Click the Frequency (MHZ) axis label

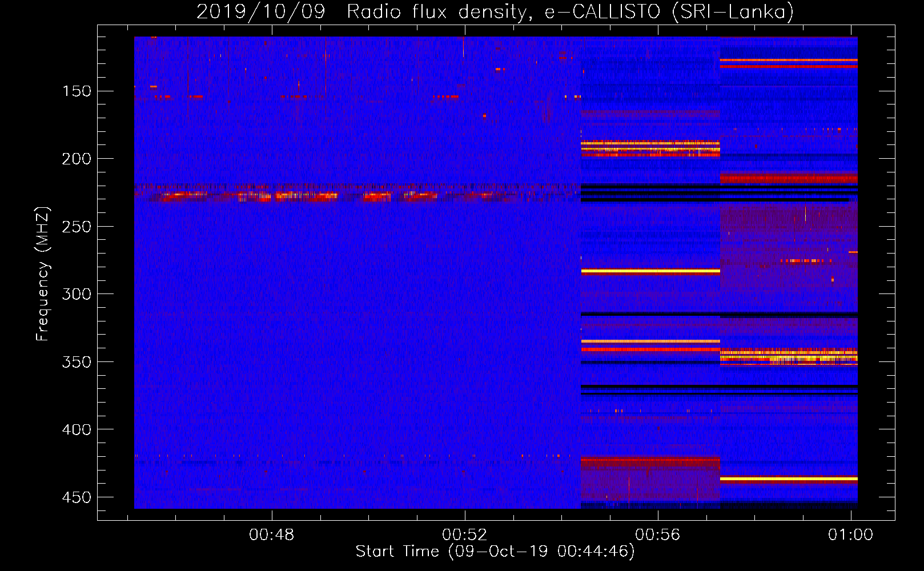[x=43, y=274]
